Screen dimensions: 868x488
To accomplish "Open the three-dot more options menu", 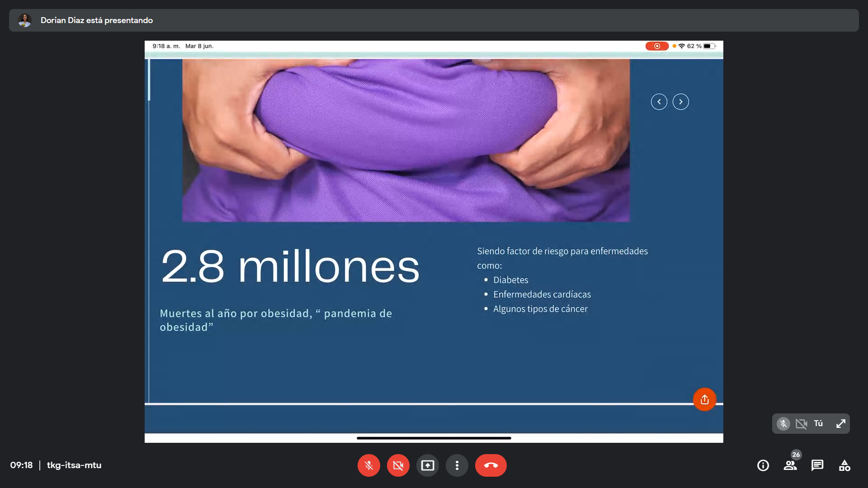I will 457,465.
